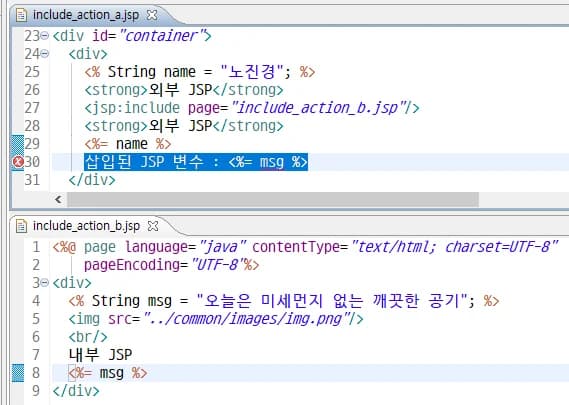Viewport: 569px width, 405px height.
Task: Click the horizontal scrollbar left arrow
Action: tap(58, 199)
